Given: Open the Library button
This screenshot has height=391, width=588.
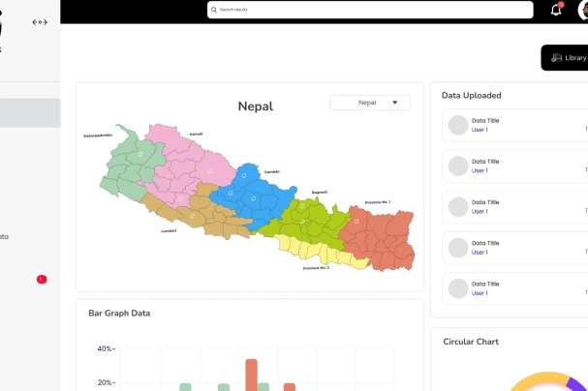Looking at the screenshot, I should pyautogui.click(x=566, y=58).
